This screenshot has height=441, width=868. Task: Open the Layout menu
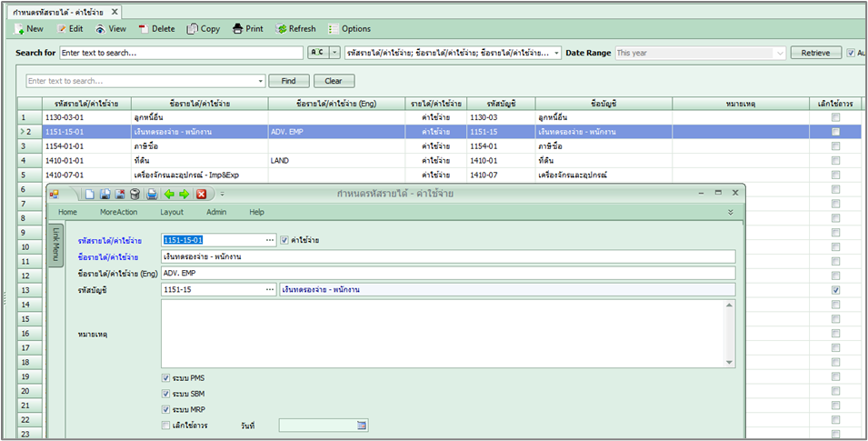coord(172,212)
